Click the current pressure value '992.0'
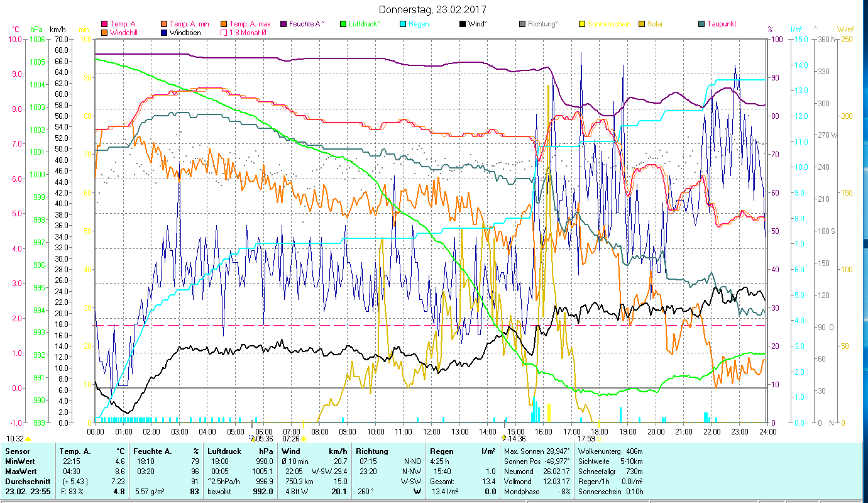 (263, 492)
